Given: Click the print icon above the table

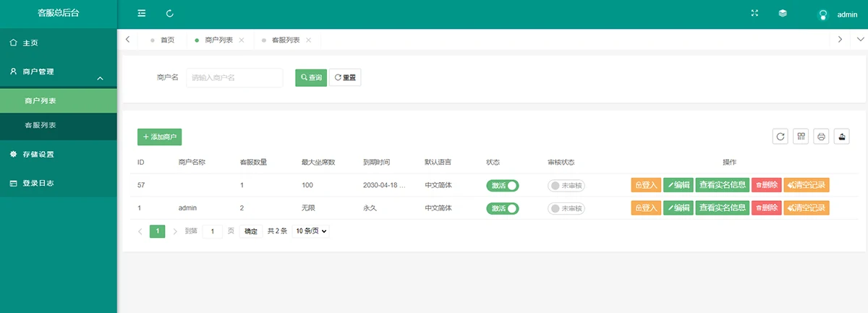Looking at the screenshot, I should [x=821, y=136].
